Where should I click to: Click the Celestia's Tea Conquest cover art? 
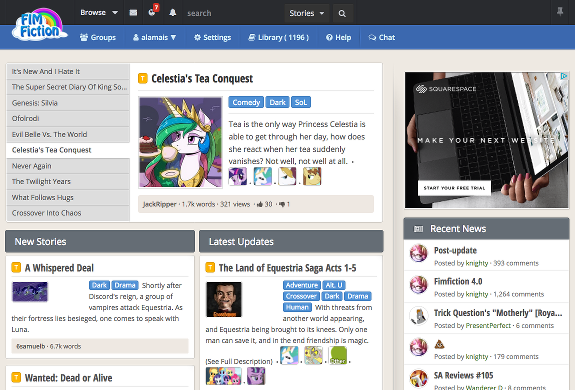(x=180, y=143)
